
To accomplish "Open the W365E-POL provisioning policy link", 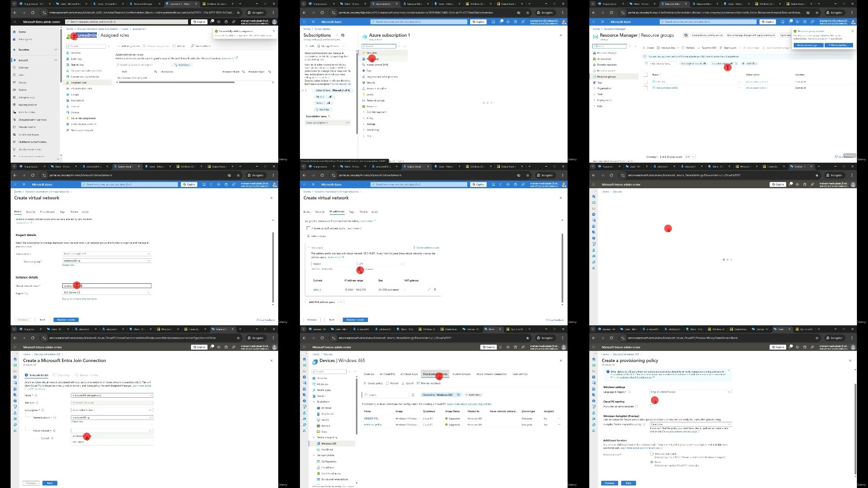I will [371, 418].
